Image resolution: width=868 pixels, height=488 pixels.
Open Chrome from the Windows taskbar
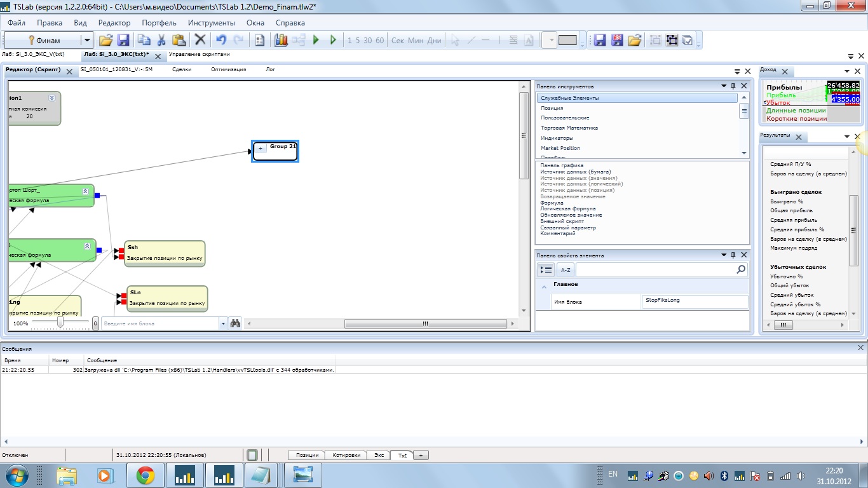coord(145,475)
